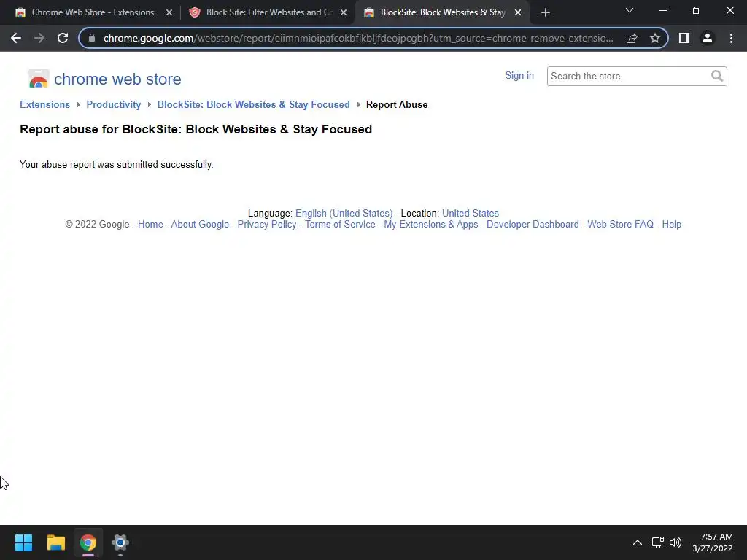This screenshot has width=747, height=560.
Task: Open a new tab
Action: tap(546, 12)
